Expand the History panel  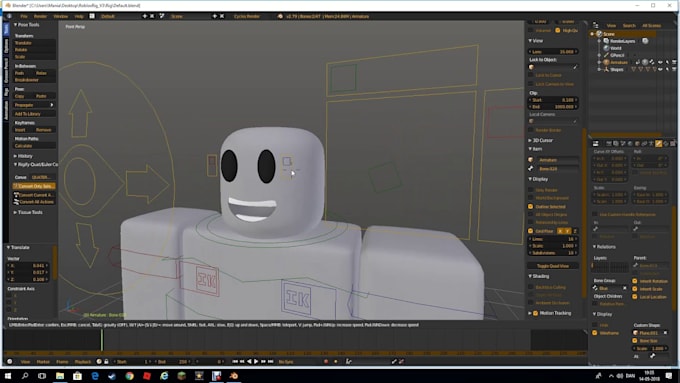pos(23,156)
